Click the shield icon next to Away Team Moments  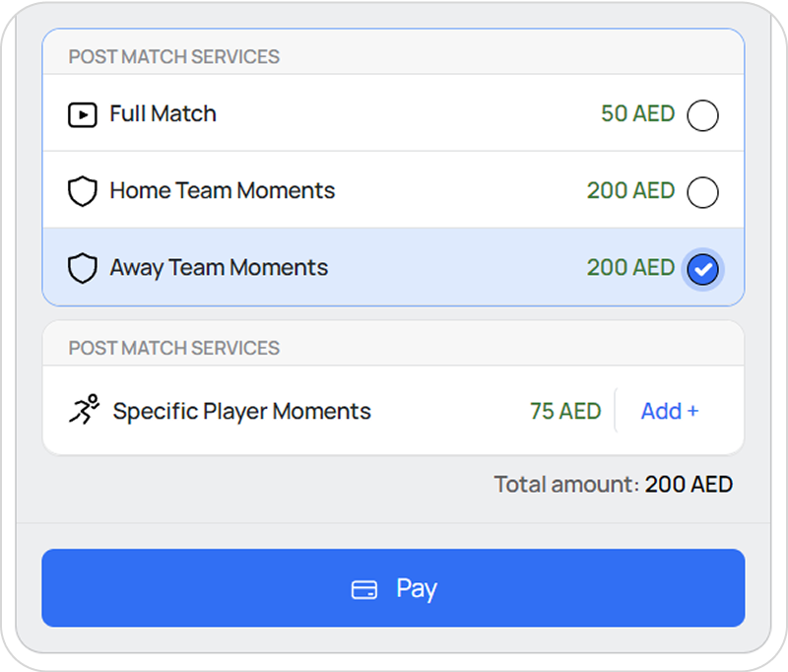83,268
